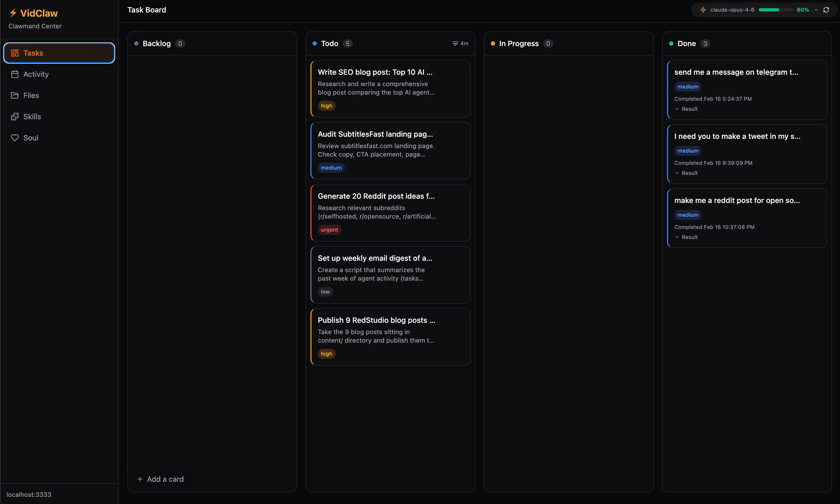The width and height of the screenshot is (840, 504).
Task: Click the Activity calendar icon
Action: pos(15,74)
